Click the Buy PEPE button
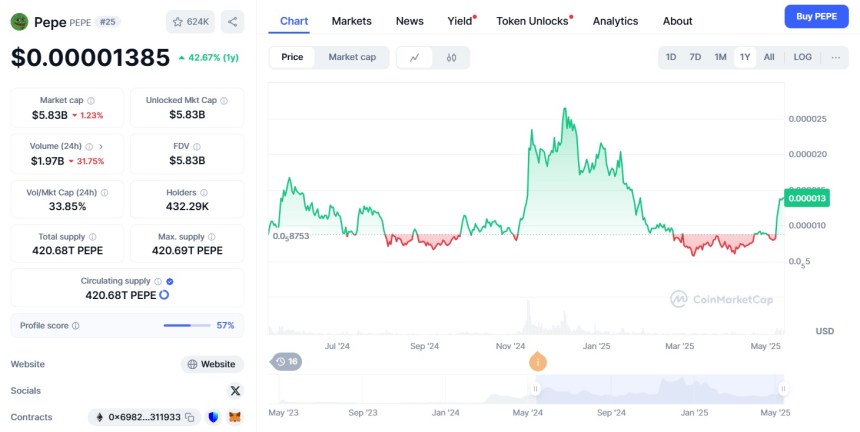860x432 pixels. pos(816,16)
